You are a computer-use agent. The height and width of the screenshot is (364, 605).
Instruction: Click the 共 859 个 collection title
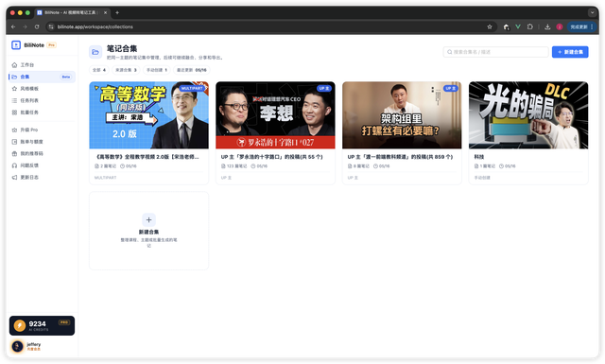(x=400, y=157)
